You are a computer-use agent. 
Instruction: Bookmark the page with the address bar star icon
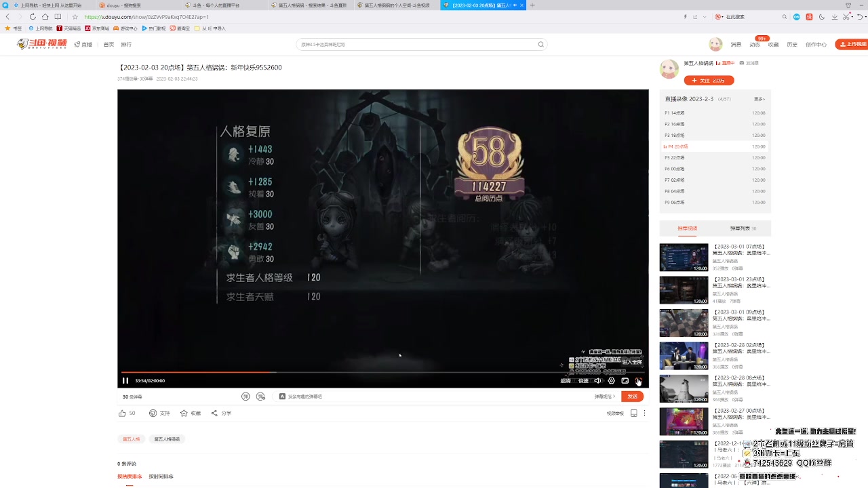tap(75, 16)
